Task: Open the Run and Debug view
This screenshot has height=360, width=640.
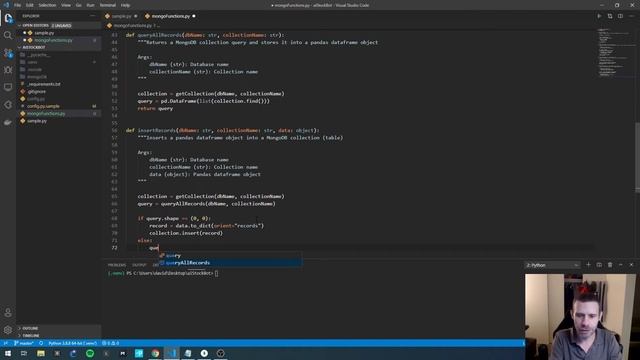Action: tap(8, 70)
